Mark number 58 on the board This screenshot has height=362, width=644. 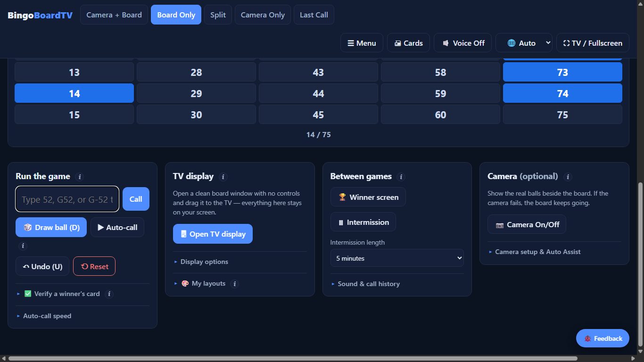coord(440,72)
